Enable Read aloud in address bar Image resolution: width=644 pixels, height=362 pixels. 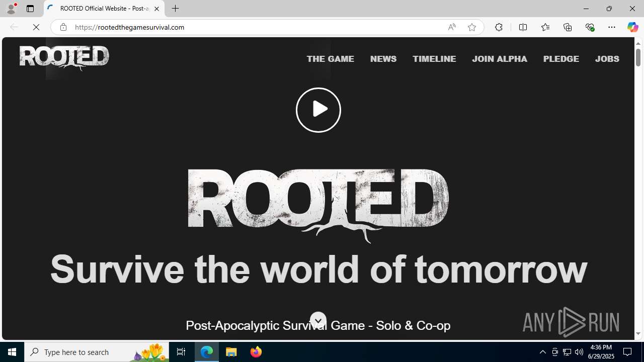(452, 27)
